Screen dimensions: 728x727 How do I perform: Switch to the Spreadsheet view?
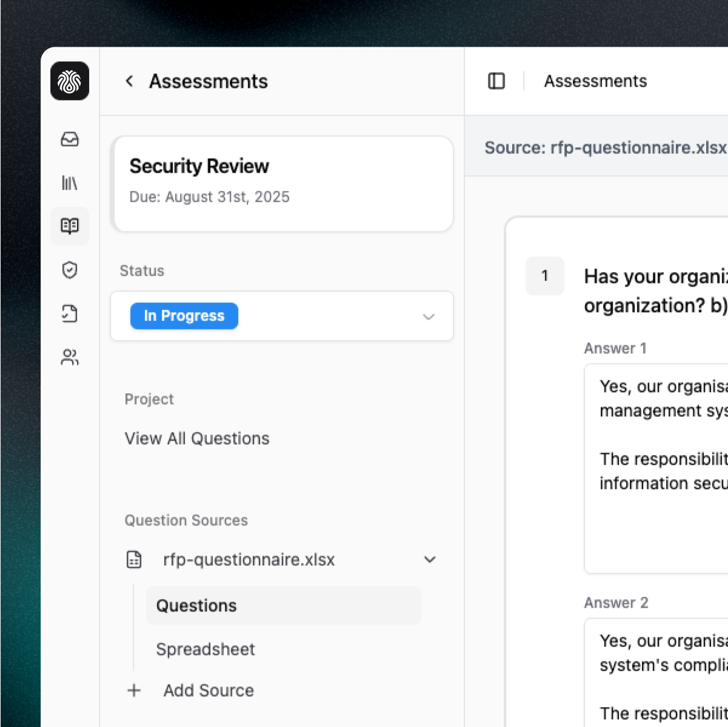pyautogui.click(x=205, y=649)
